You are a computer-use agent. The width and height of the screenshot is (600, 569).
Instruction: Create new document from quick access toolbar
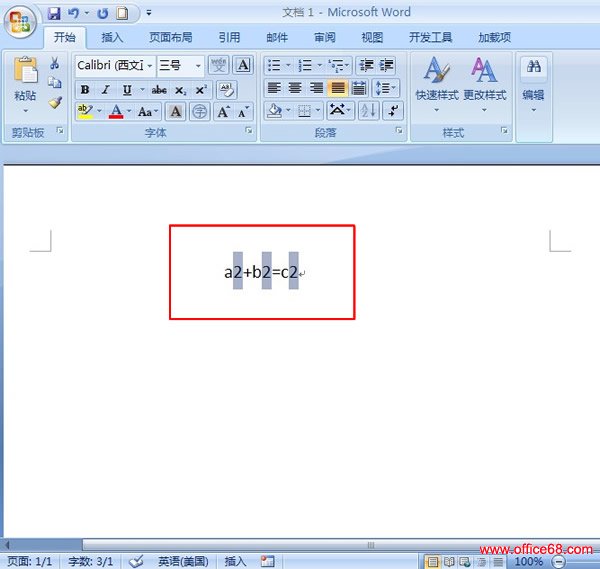coord(122,13)
